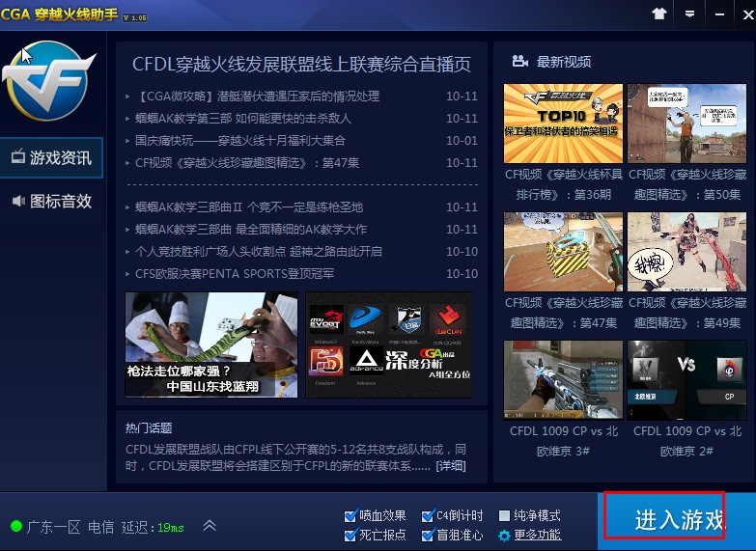Click the green server status indicator

pyautogui.click(x=16, y=526)
